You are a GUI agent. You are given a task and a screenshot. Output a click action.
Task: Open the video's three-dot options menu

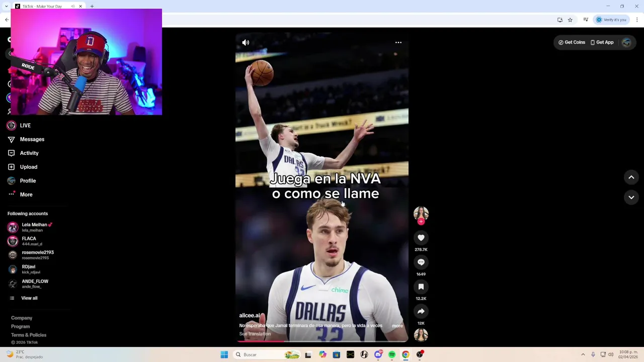tap(398, 43)
